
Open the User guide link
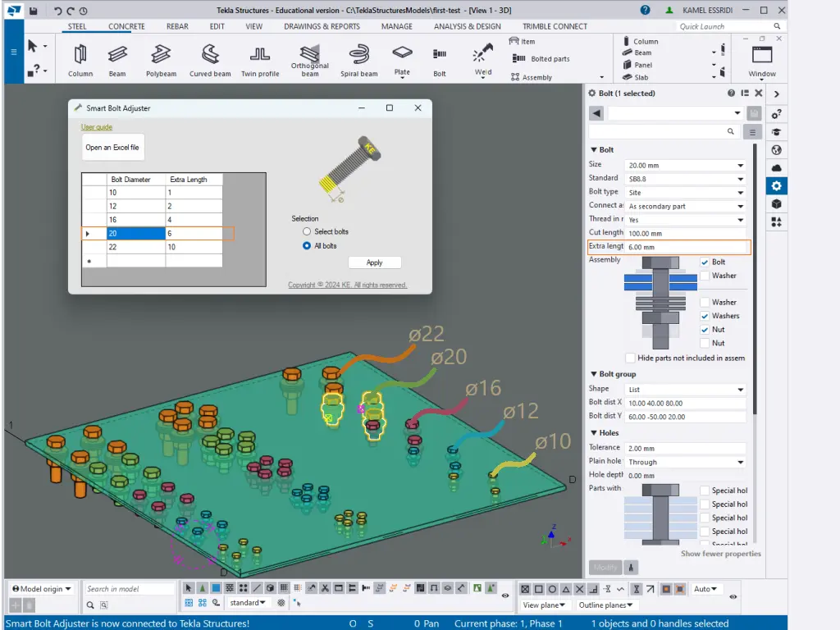pyautogui.click(x=97, y=127)
